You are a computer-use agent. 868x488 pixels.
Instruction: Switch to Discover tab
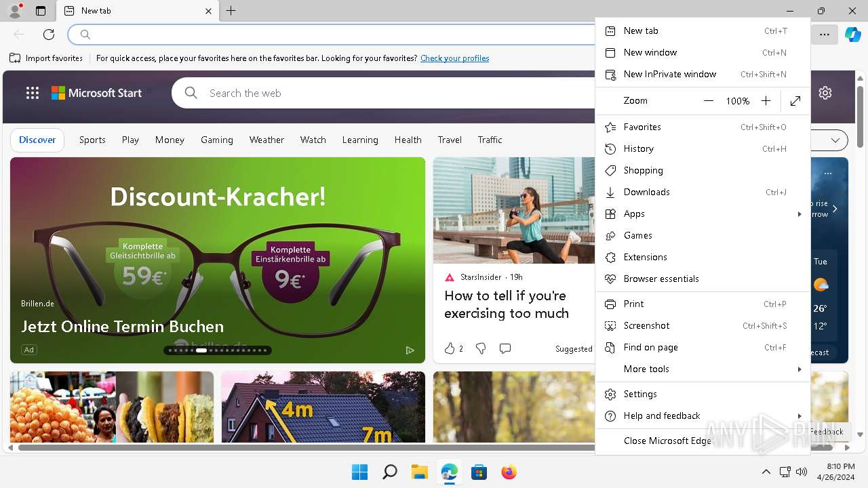[x=37, y=140]
